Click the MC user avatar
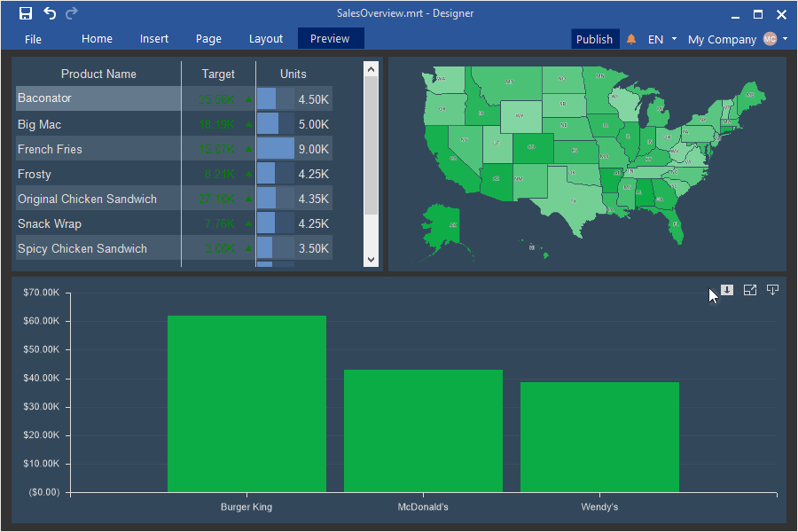This screenshot has width=798, height=532. (770, 39)
